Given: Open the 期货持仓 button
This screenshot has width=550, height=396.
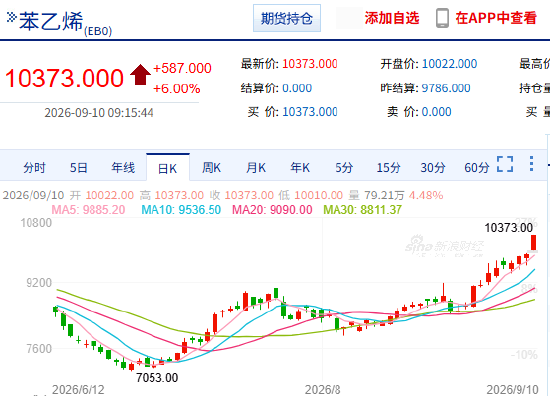Looking at the screenshot, I should click(287, 18).
